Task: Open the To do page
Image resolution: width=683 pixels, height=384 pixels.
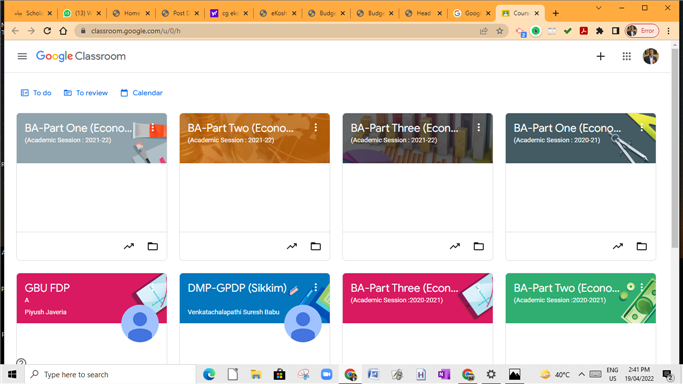Action: [36, 93]
